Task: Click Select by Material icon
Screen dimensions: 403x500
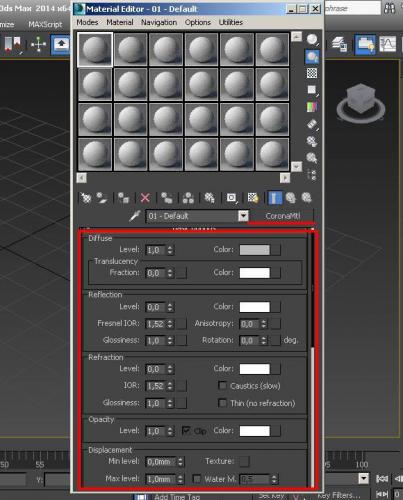Action: (x=312, y=158)
